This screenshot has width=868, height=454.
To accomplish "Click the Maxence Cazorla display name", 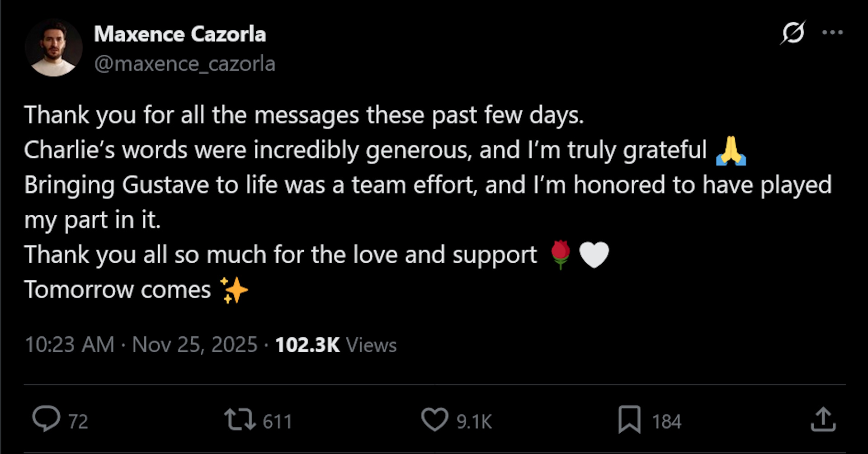I will [180, 34].
